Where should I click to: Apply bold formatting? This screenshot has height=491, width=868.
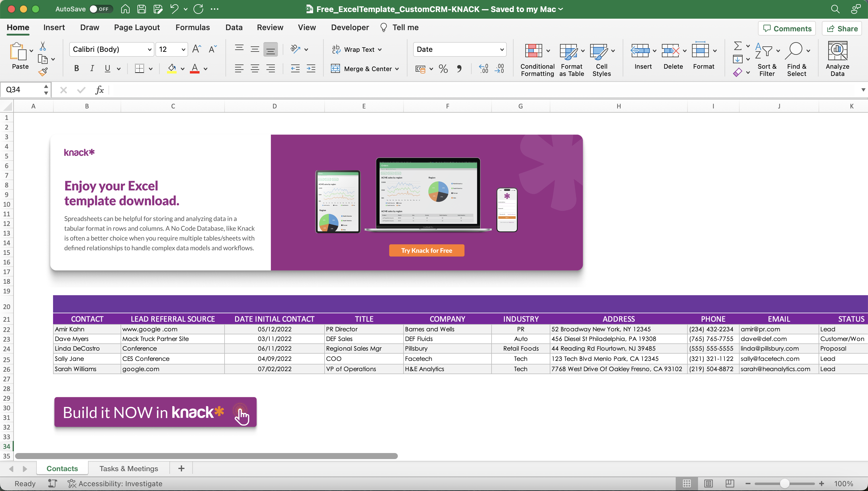[76, 68]
